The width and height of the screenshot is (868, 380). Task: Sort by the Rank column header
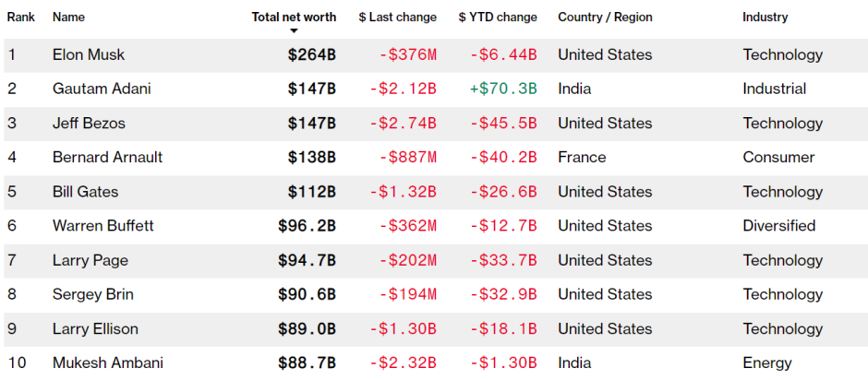click(x=21, y=18)
